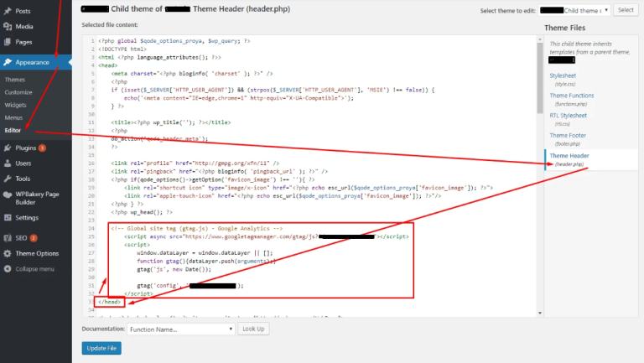Open 'Select theme to edit' dropdown
Viewport: 644px width, 363px height.
click(574, 10)
